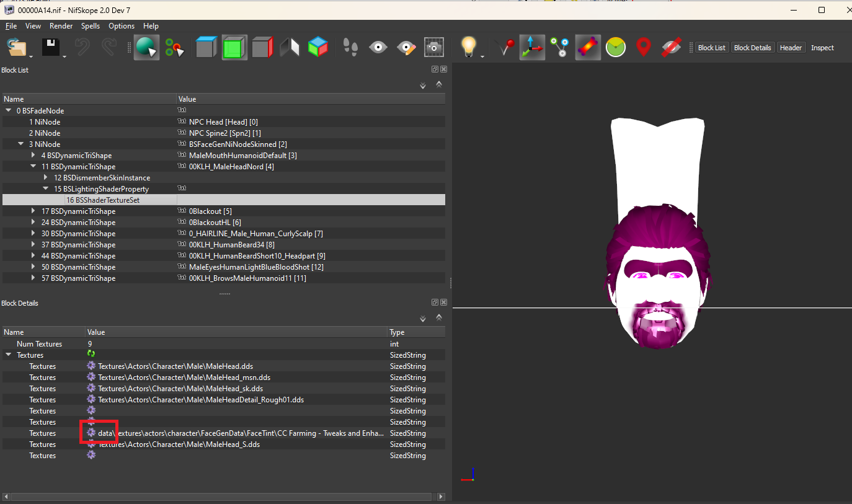
Task: Open the Spells menu
Action: tap(91, 26)
